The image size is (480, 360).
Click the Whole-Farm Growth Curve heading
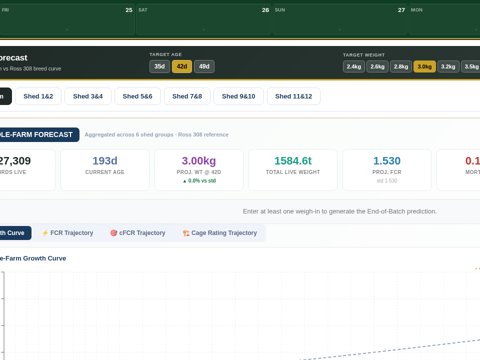[x=33, y=258]
